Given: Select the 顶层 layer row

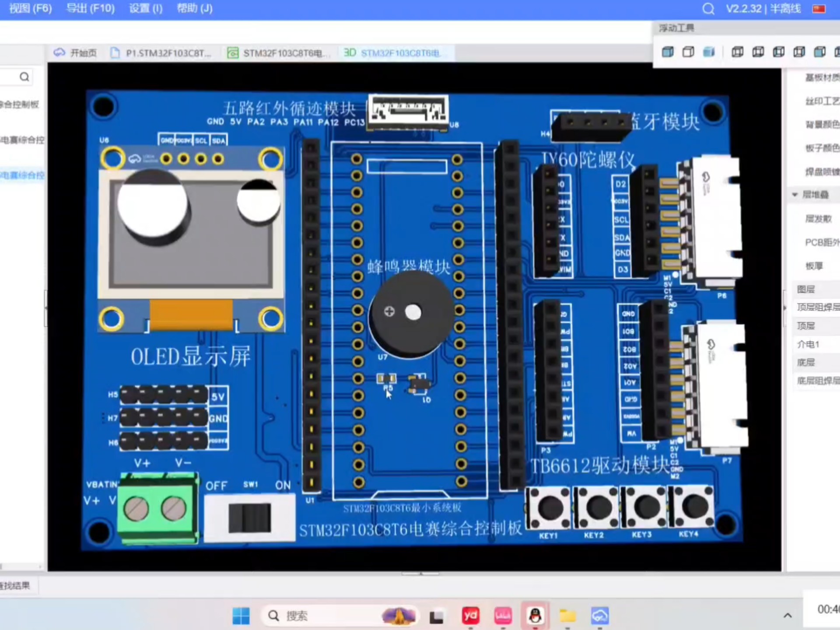Looking at the screenshot, I should point(817,326).
